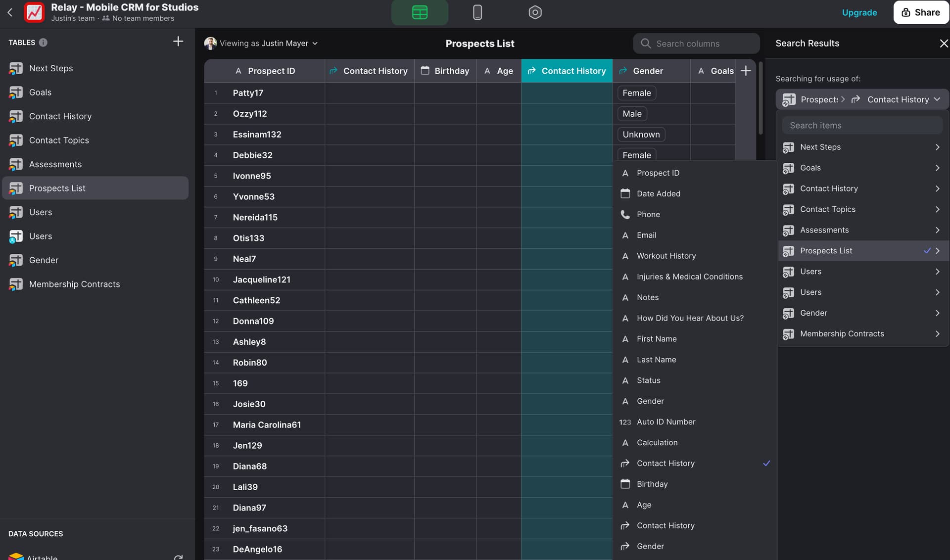The image size is (950, 560).
Task: Click the Upgrade link
Action: [859, 12]
